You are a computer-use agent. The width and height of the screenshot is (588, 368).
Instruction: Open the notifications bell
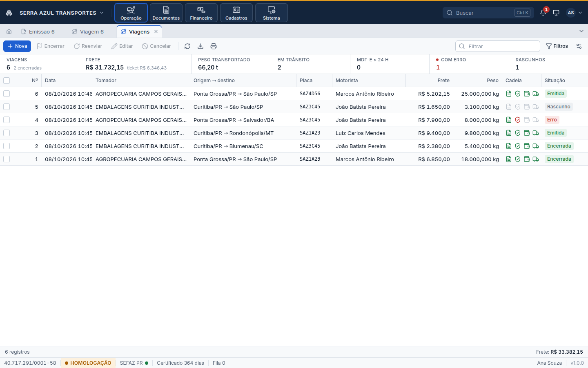(x=543, y=13)
